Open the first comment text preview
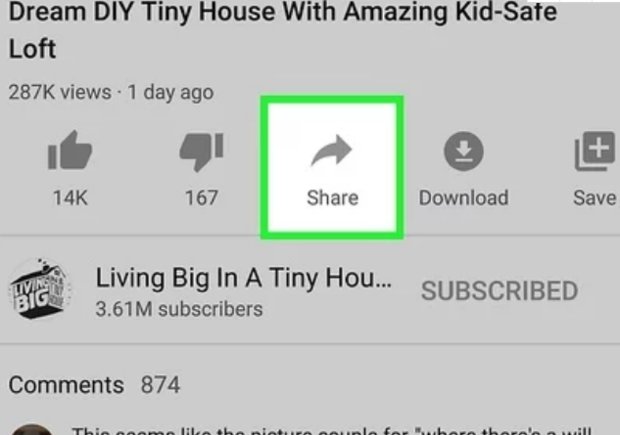The height and width of the screenshot is (435, 620). tap(332, 431)
